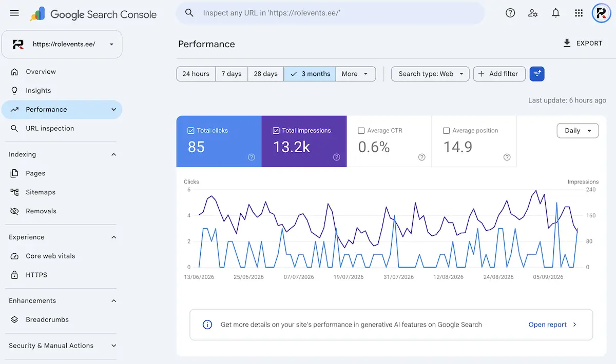Viewport: 616px width, 364px height.
Task: Click the EXPORT button
Action: click(x=583, y=44)
